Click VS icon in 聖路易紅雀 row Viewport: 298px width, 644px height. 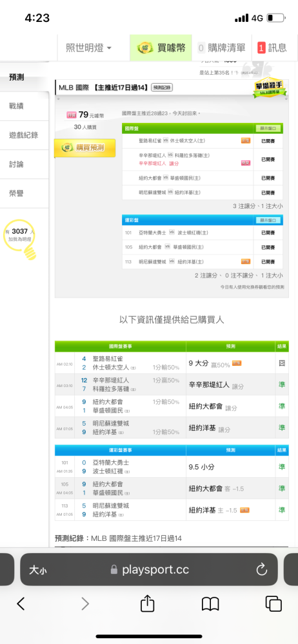[166, 141]
